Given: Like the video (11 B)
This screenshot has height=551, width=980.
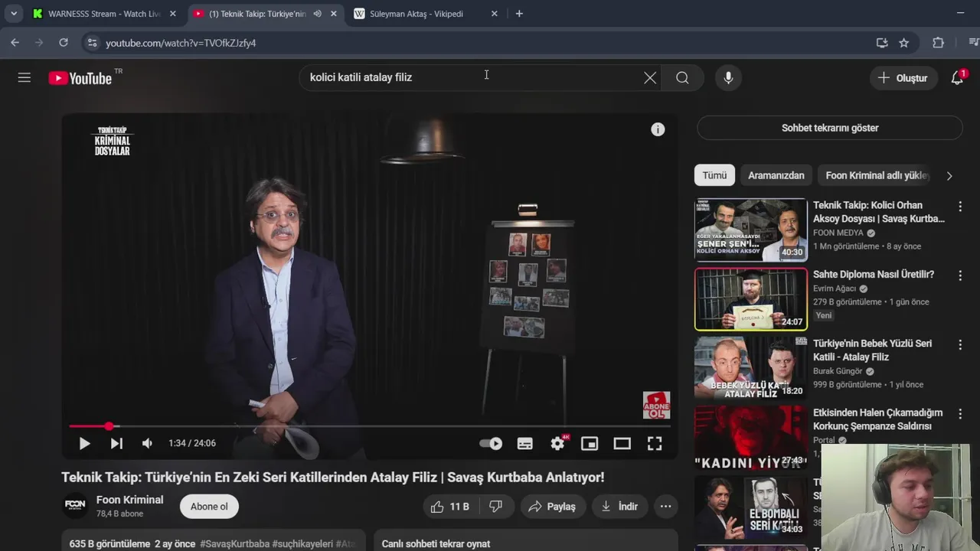Looking at the screenshot, I should (450, 507).
